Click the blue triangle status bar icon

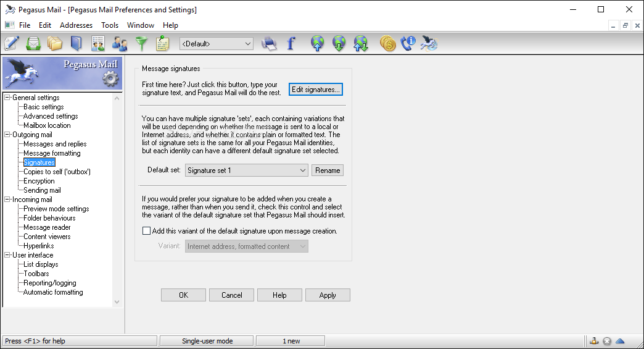(620, 341)
